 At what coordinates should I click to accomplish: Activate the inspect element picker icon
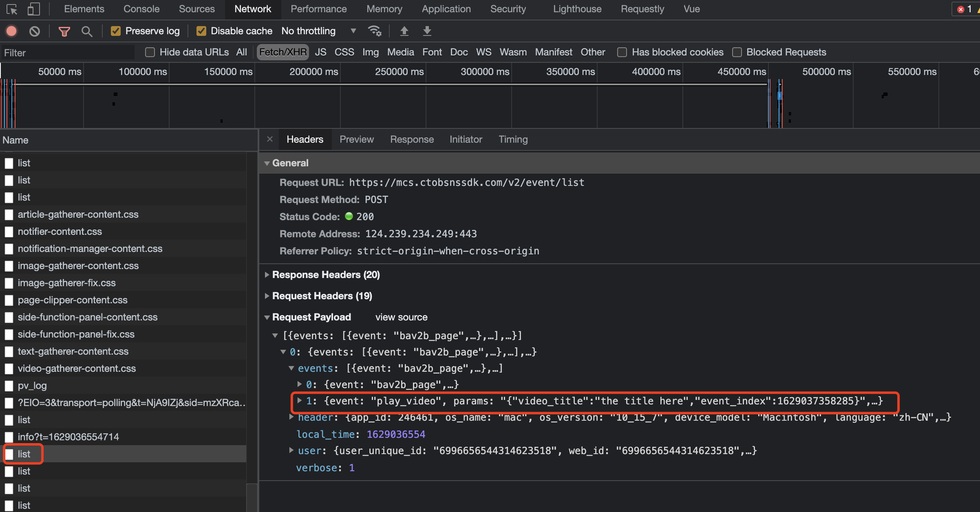click(x=12, y=9)
